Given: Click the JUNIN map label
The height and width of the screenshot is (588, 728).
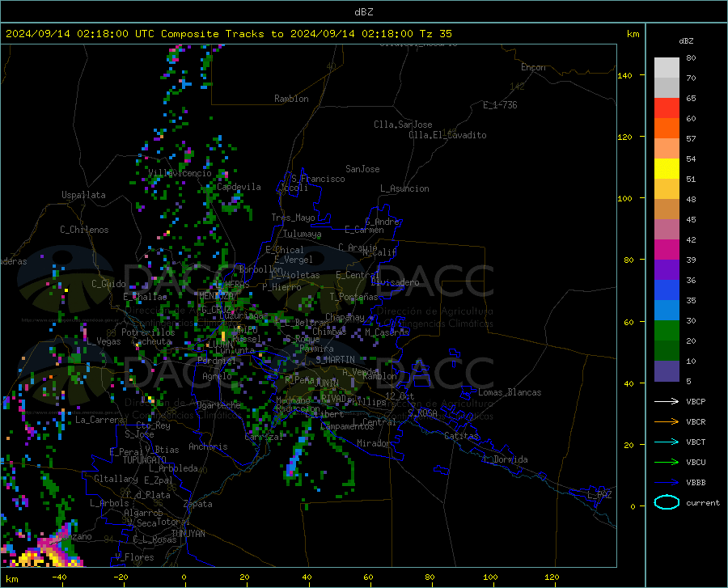Looking at the screenshot, I should (327, 383).
